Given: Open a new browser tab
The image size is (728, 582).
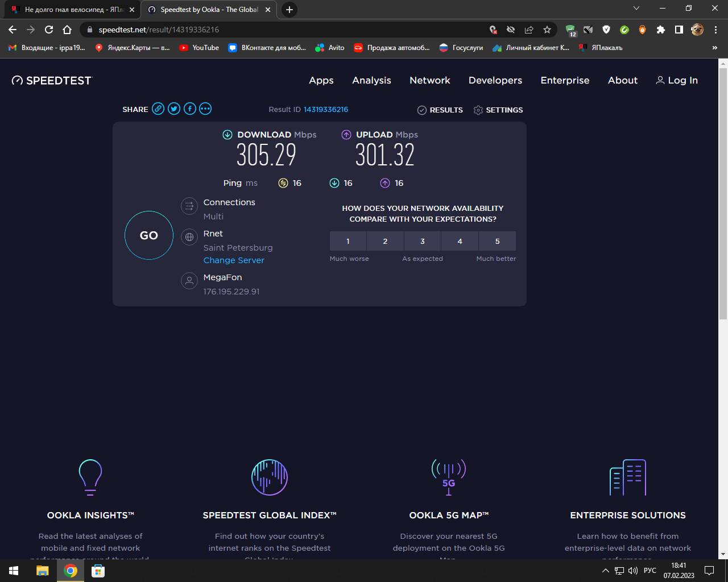Looking at the screenshot, I should (289, 10).
